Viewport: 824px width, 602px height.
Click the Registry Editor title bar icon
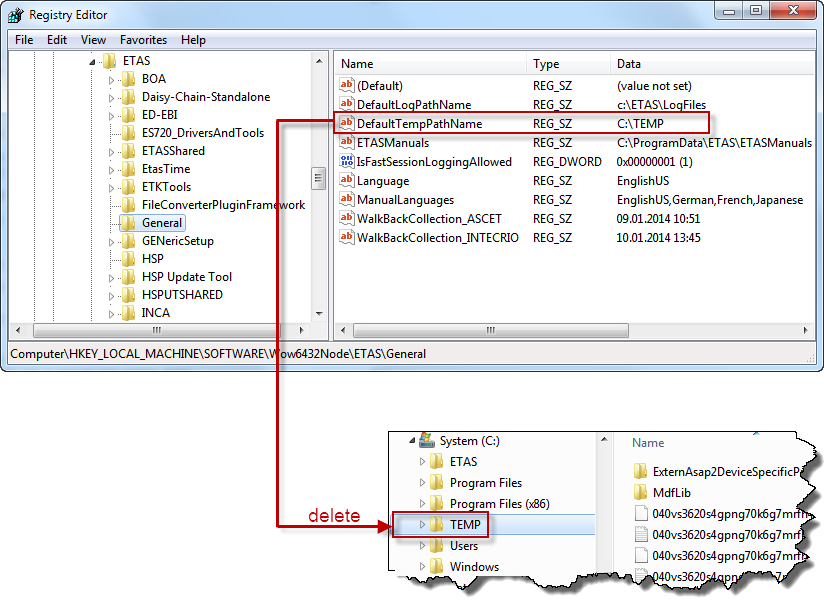click(16, 15)
